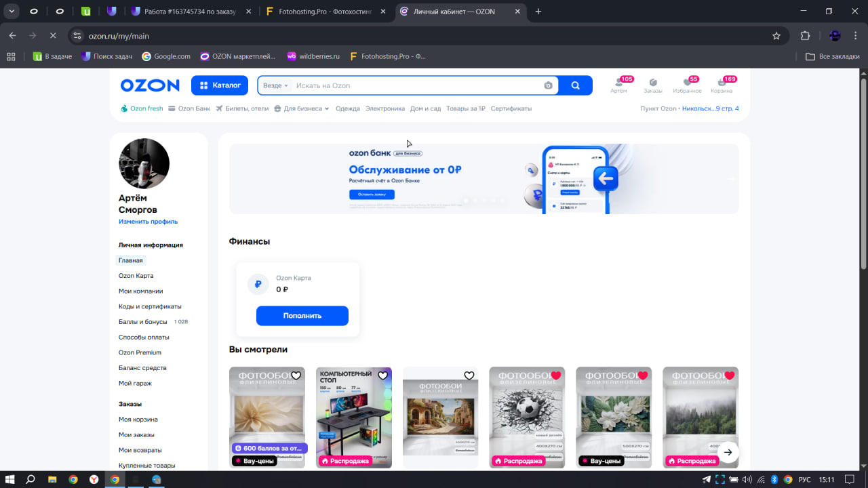Unfavorite the soccer ball wallpaper
This screenshot has height=488, width=868.
coord(556,375)
